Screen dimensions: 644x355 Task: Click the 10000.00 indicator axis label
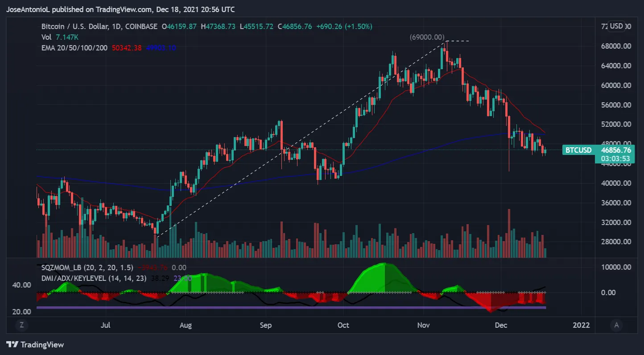pyautogui.click(x=615, y=267)
